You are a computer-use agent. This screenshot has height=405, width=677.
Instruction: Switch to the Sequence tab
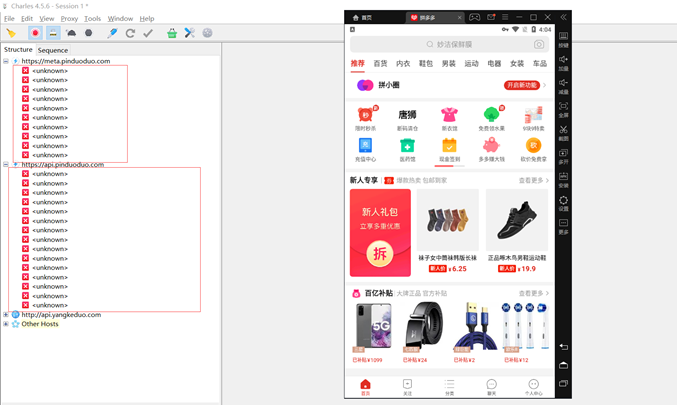(x=53, y=50)
